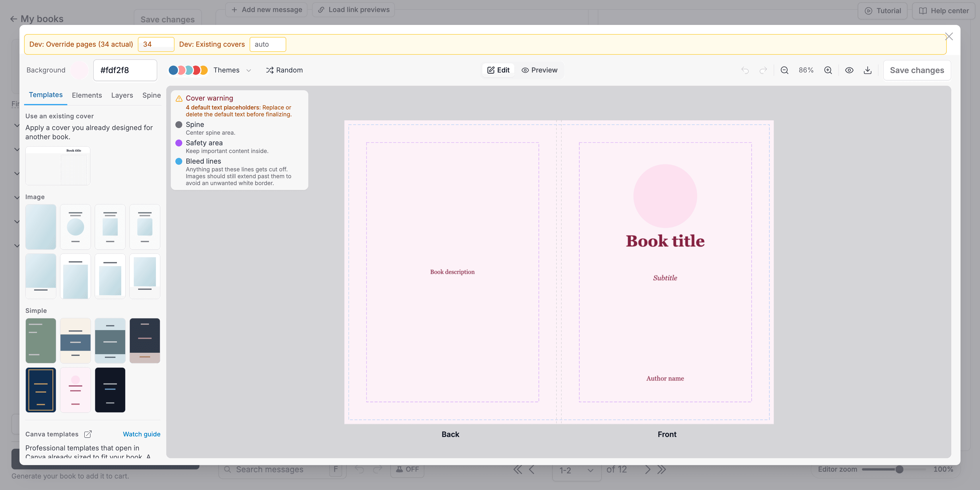Viewport: 980px width, 490px height.
Task: Open the Templates tab
Action: pos(46,95)
